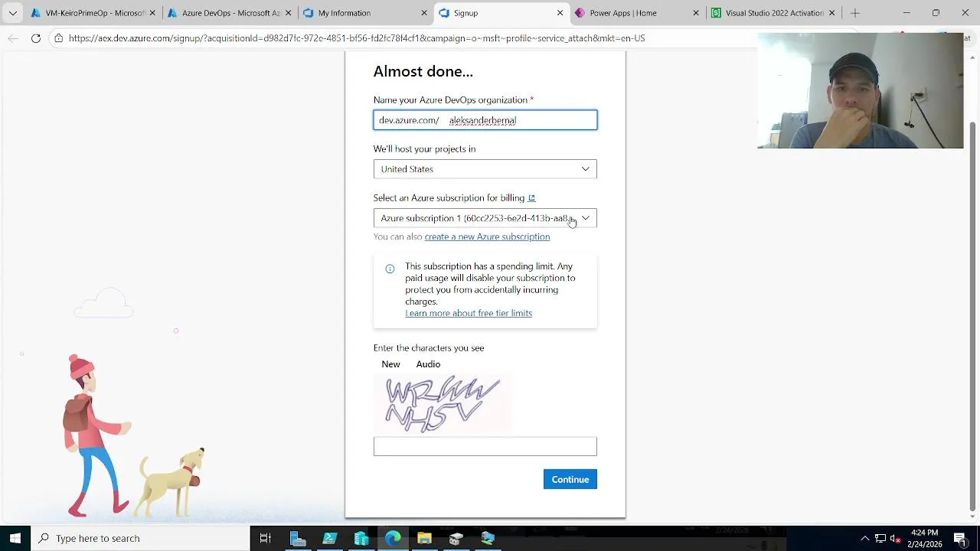Screen dimensions: 980x551
Task: Switch to Audio captcha challenge
Action: pos(428,364)
